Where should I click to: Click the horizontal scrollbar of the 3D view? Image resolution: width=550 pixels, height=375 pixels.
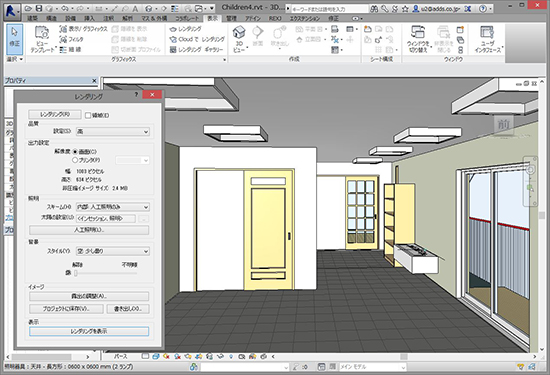403,356
